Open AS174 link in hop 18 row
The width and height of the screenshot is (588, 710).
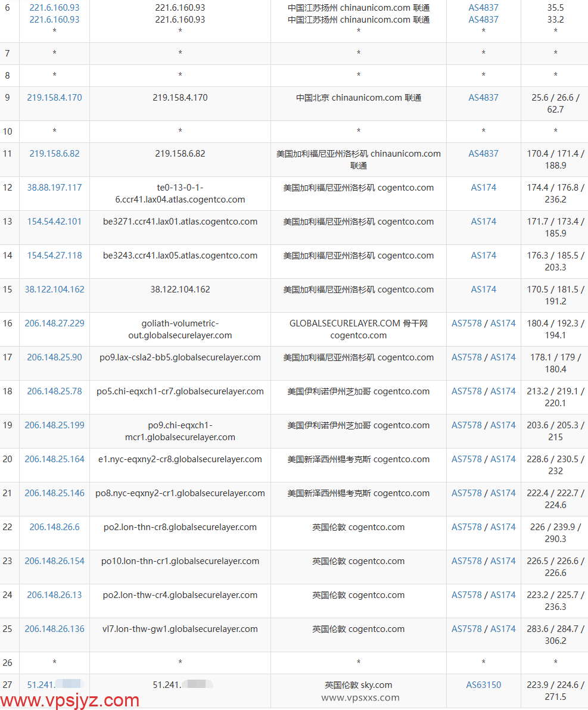click(503, 392)
